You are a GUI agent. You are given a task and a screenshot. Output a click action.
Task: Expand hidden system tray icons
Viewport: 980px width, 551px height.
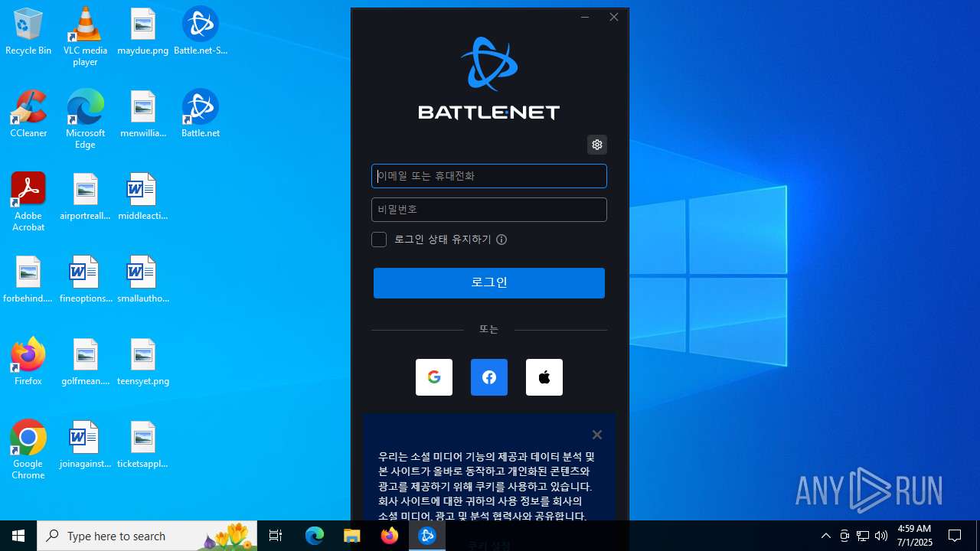click(826, 536)
